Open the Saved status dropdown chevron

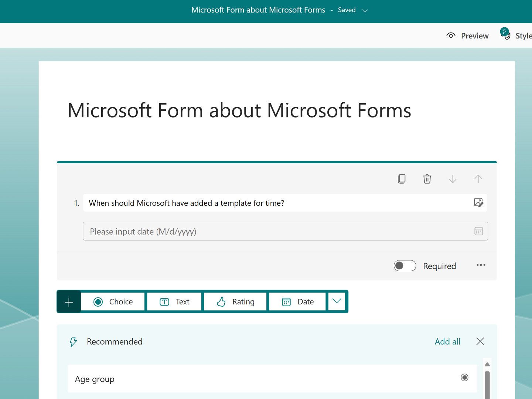pos(365,11)
